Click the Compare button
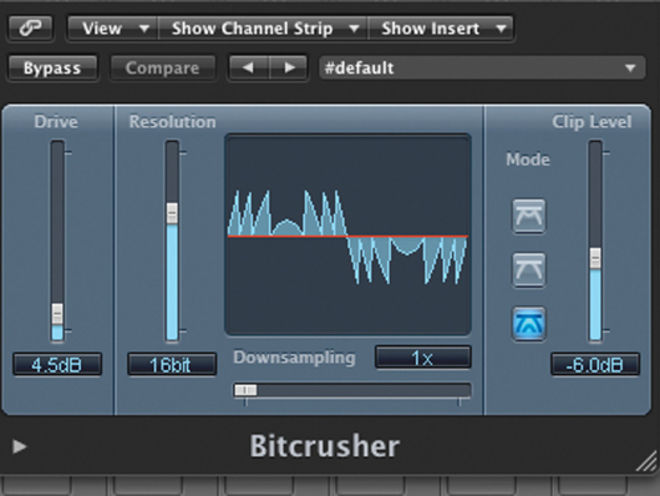The width and height of the screenshot is (660, 496). click(162, 68)
